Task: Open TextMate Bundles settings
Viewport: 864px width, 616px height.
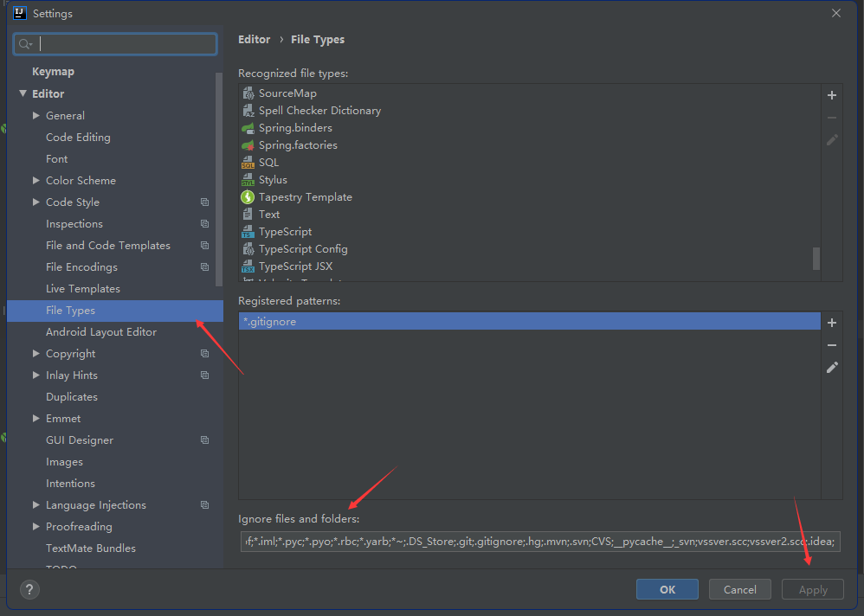Action: [x=91, y=549]
